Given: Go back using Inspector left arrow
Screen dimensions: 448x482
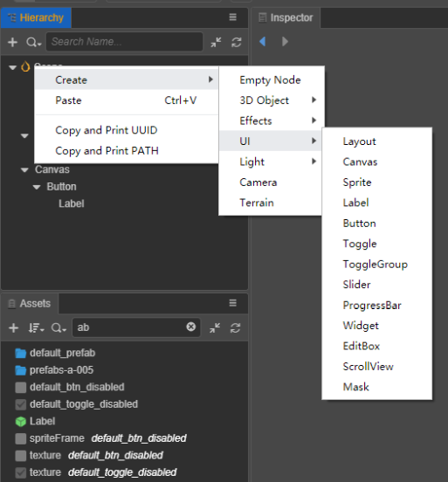Looking at the screenshot, I should coord(262,41).
